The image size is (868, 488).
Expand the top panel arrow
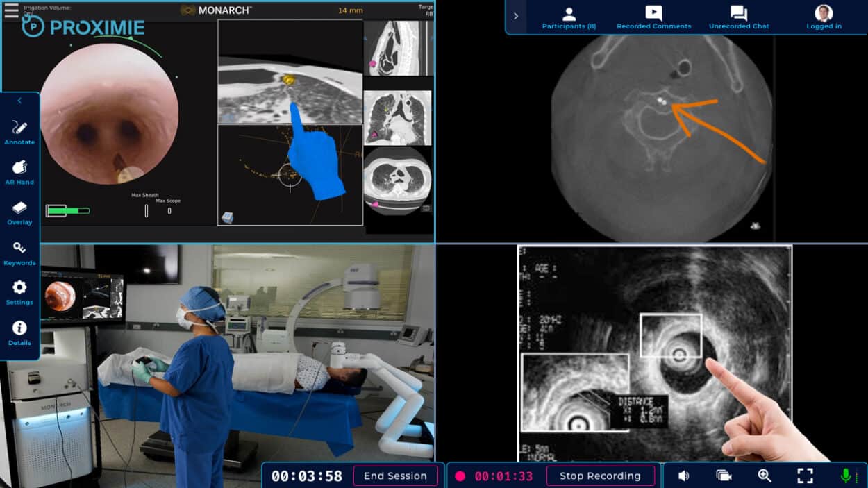516,16
